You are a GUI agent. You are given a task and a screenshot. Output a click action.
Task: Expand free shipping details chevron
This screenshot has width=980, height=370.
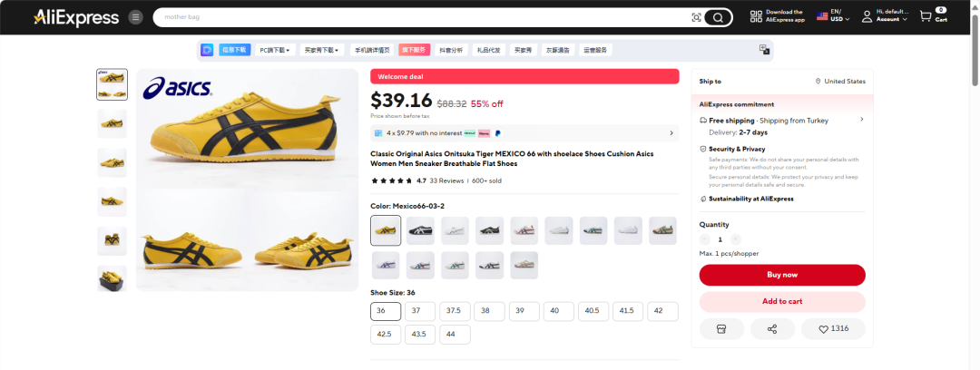coord(861,120)
